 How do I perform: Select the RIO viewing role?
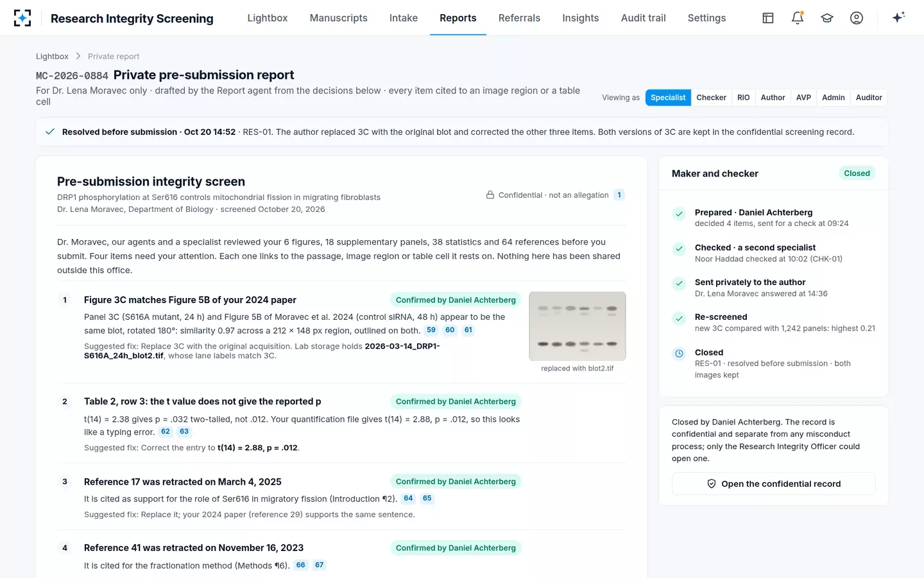(743, 98)
